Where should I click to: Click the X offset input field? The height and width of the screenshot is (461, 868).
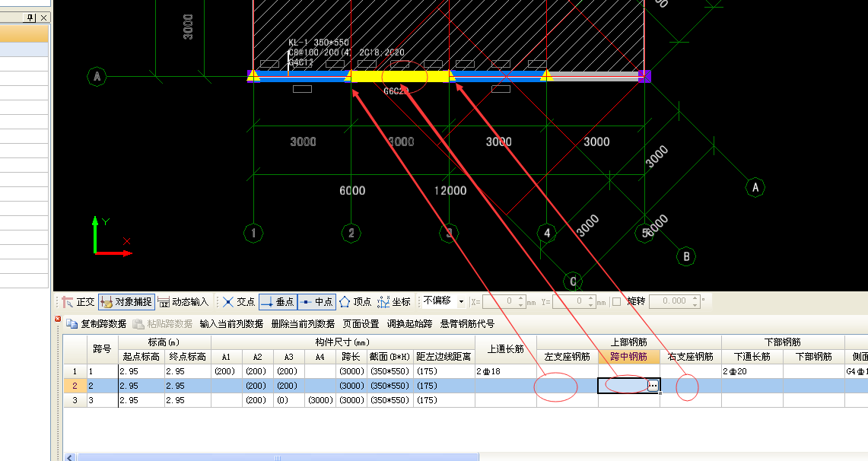pyautogui.click(x=500, y=301)
